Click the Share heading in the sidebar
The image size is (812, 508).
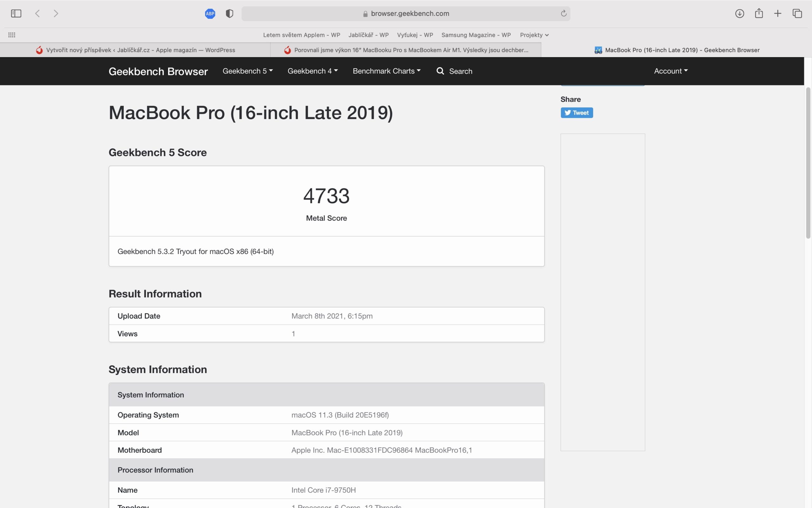pyautogui.click(x=570, y=99)
